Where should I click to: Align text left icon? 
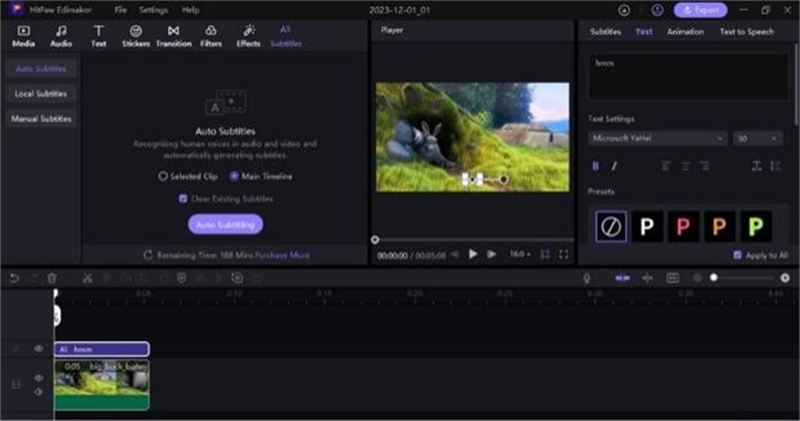click(x=666, y=166)
